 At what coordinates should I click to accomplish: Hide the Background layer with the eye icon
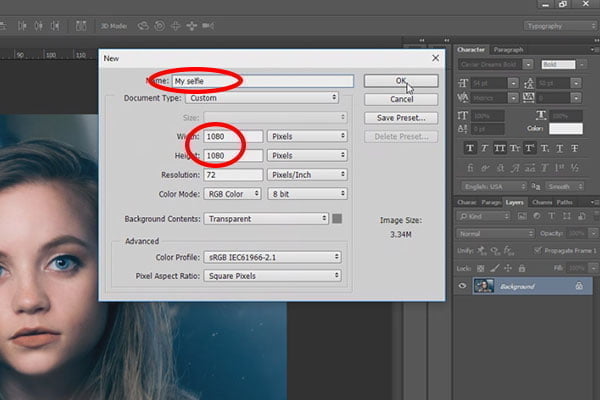[x=462, y=286]
